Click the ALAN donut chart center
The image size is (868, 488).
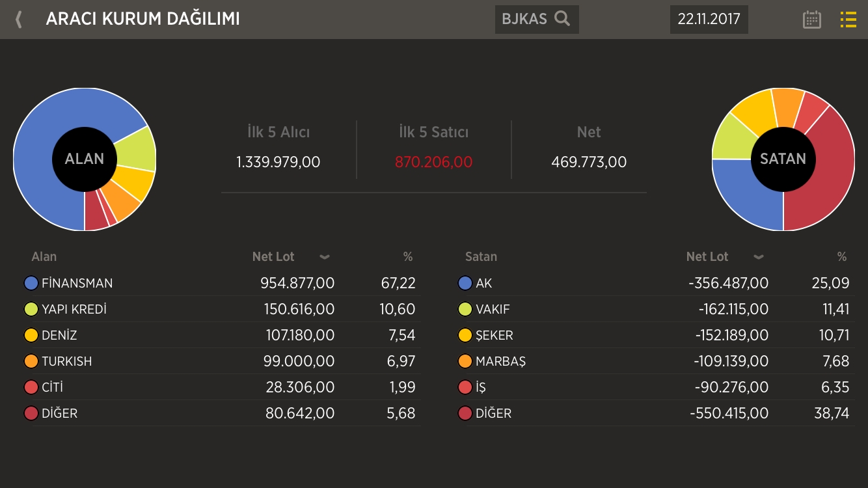pos(85,159)
